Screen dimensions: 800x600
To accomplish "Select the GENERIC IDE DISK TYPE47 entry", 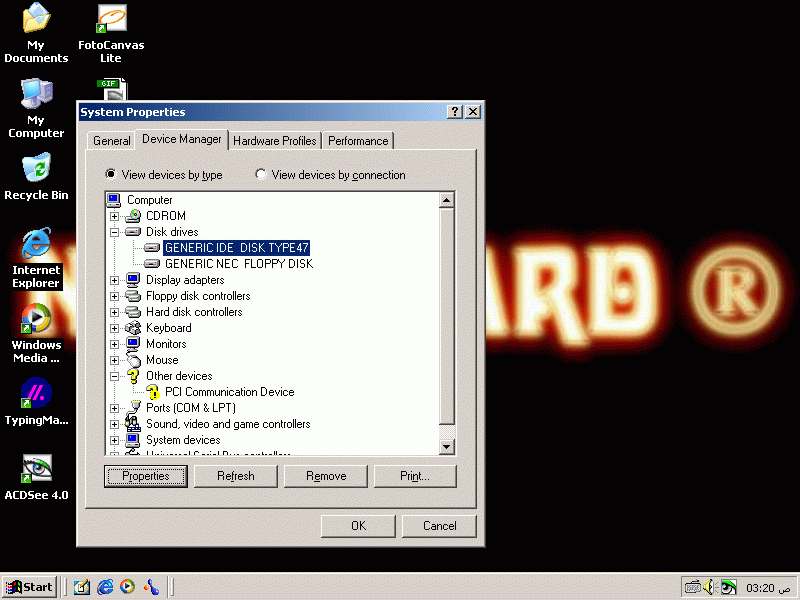I will point(237,248).
